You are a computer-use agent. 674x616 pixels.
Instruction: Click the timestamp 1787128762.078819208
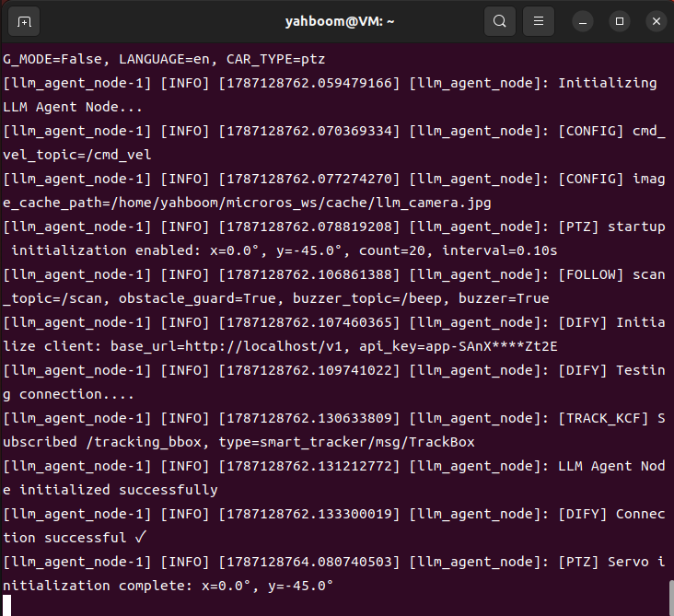(x=308, y=227)
